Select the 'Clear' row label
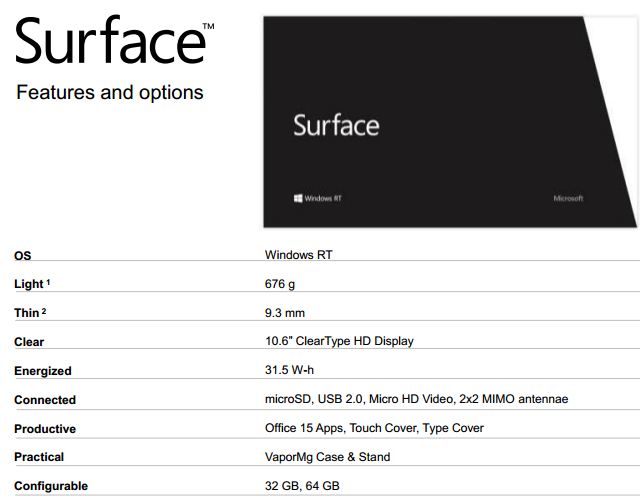Image resolution: width=640 pixels, height=497 pixels. pos(29,342)
